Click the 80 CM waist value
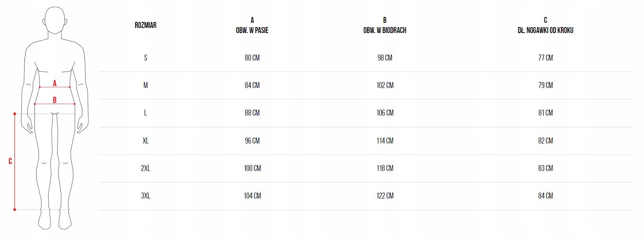 pos(252,58)
